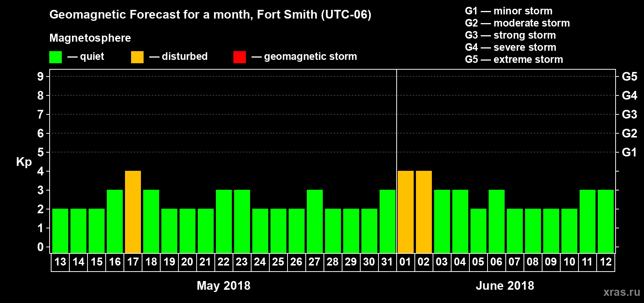The width and height of the screenshot is (644, 303).
Task: Click date cell 01 on the axis
Action: pos(406,262)
